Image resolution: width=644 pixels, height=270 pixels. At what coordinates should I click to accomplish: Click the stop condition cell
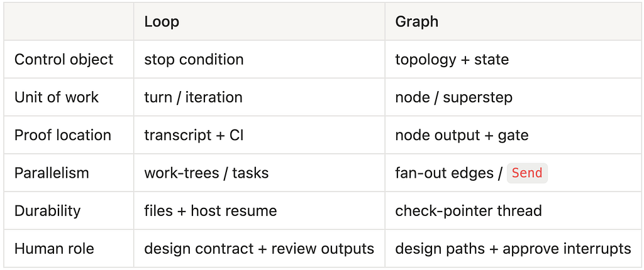pos(259,60)
